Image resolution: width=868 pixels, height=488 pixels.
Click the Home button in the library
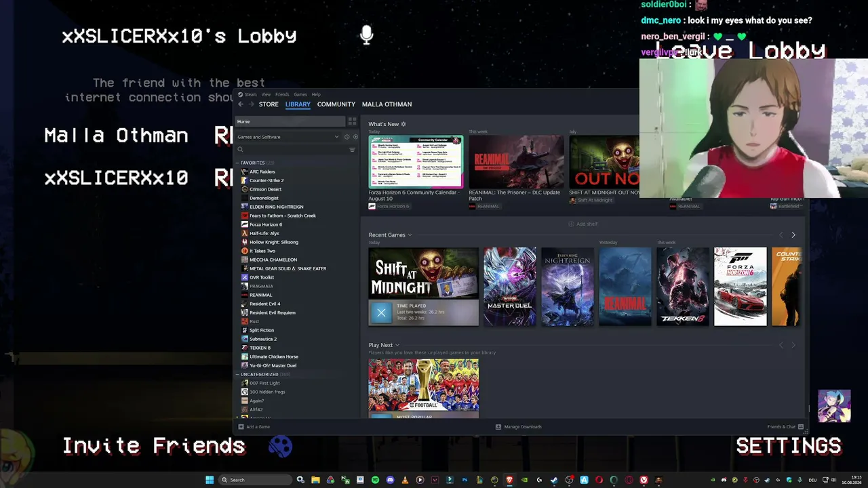tap(290, 121)
